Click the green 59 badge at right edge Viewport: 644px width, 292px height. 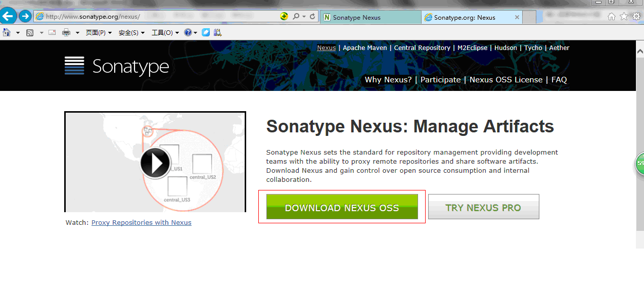pyautogui.click(x=639, y=164)
